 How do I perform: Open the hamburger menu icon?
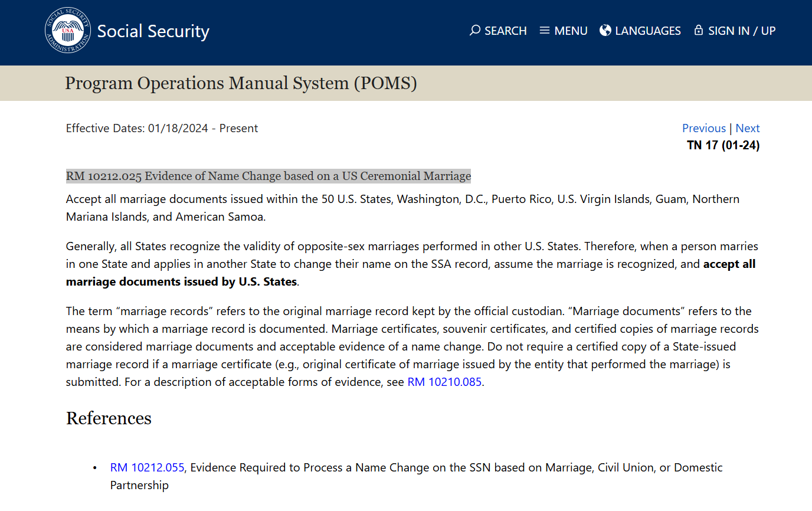point(545,31)
